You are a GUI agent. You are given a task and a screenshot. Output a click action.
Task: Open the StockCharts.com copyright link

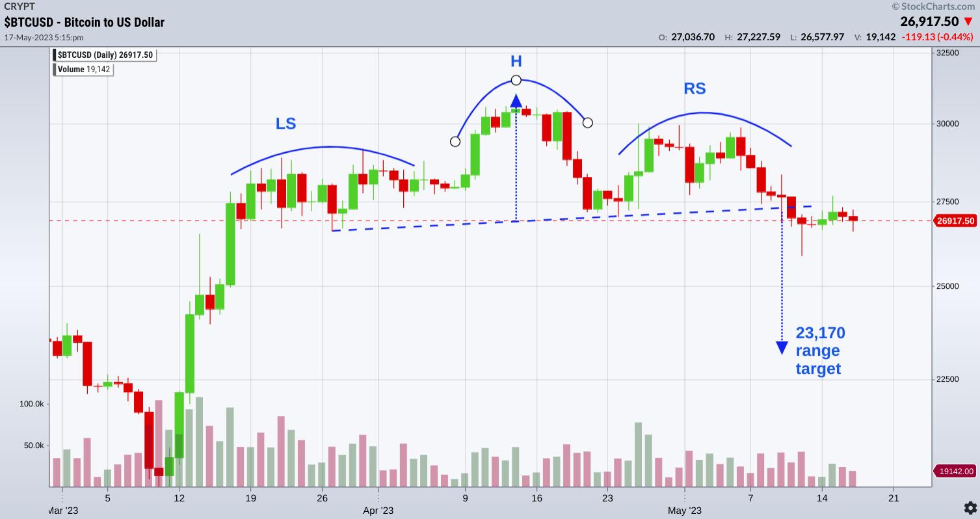click(x=935, y=7)
